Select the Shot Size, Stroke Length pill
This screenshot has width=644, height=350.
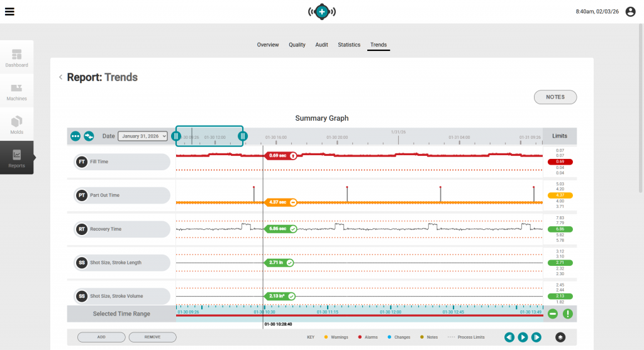click(122, 263)
